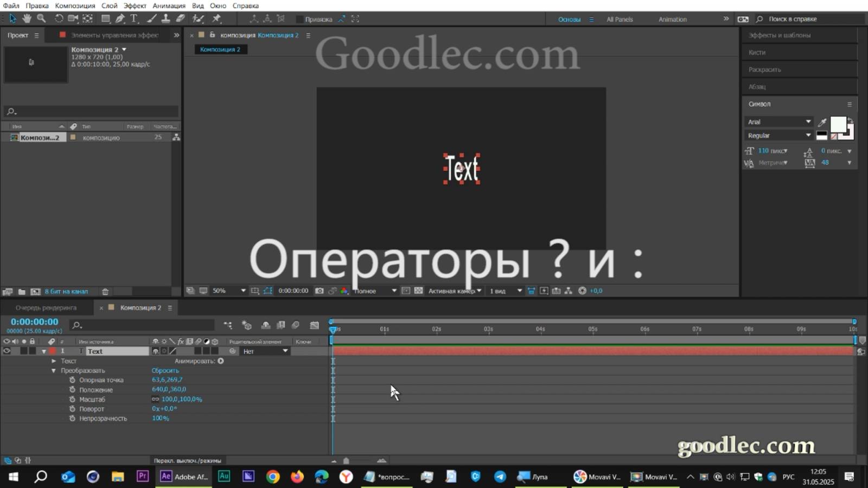Viewport: 868px width, 488px height.
Task: Select the Zoom tool
Action: point(41,18)
